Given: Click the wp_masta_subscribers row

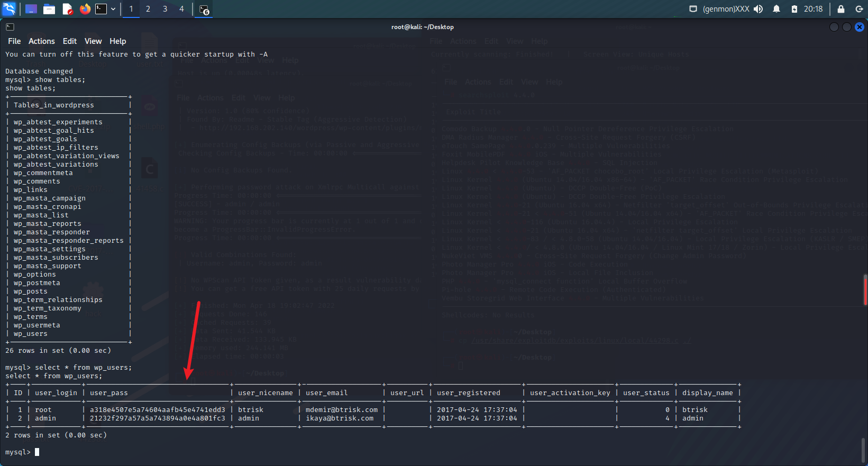Looking at the screenshot, I should 56,258.
